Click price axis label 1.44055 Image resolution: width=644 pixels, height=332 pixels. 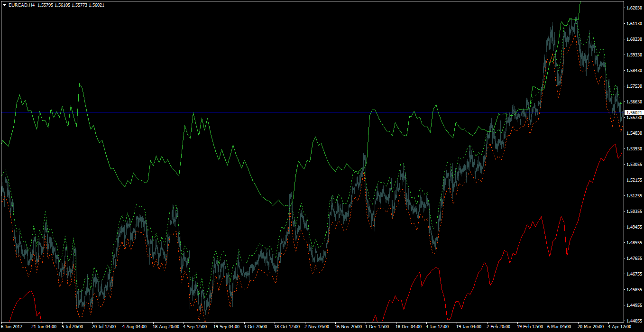tap(634, 321)
